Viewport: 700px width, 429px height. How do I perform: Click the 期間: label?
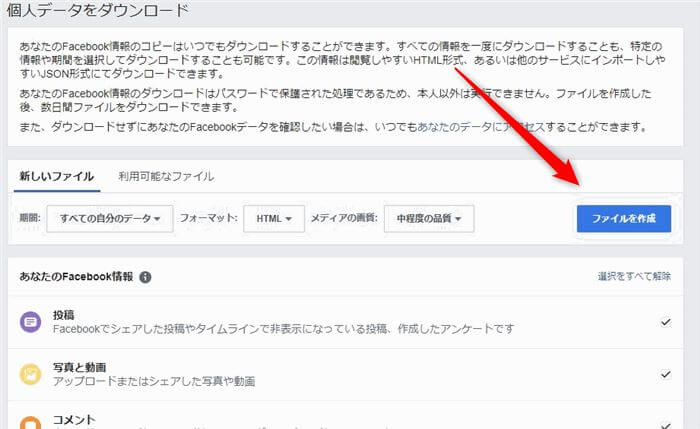30,218
